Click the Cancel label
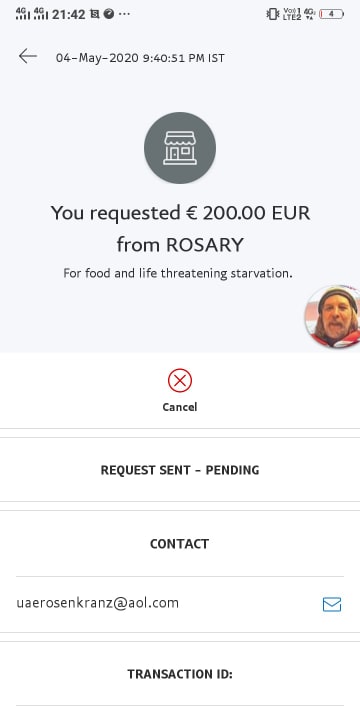Image resolution: width=360 pixels, height=718 pixels. (x=180, y=407)
